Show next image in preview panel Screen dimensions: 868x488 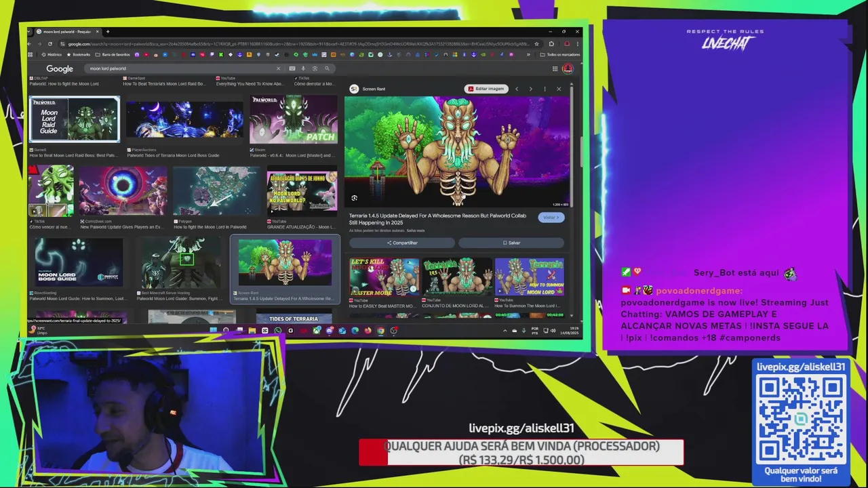[530, 89]
